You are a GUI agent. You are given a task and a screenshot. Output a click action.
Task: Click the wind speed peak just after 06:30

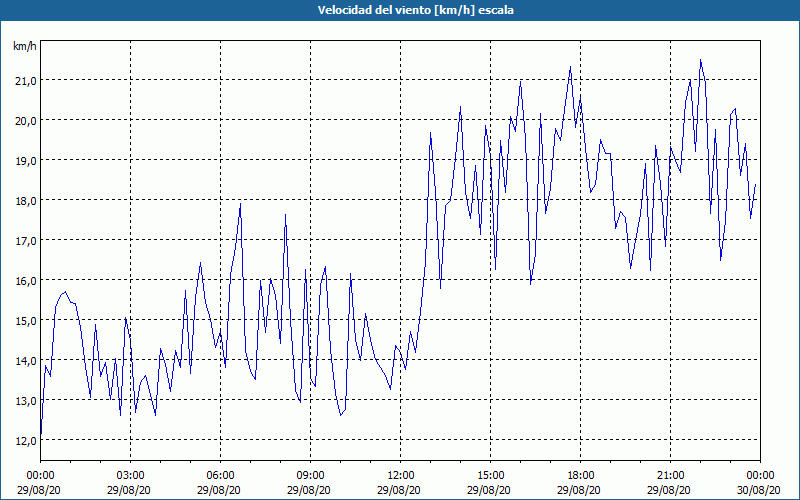[240, 204]
